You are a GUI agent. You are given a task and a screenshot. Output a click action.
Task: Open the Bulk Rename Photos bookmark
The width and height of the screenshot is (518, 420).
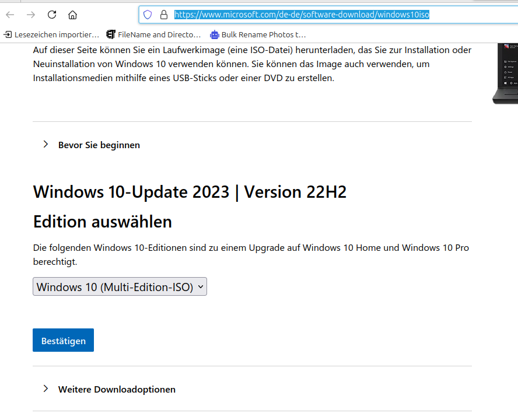(258, 34)
